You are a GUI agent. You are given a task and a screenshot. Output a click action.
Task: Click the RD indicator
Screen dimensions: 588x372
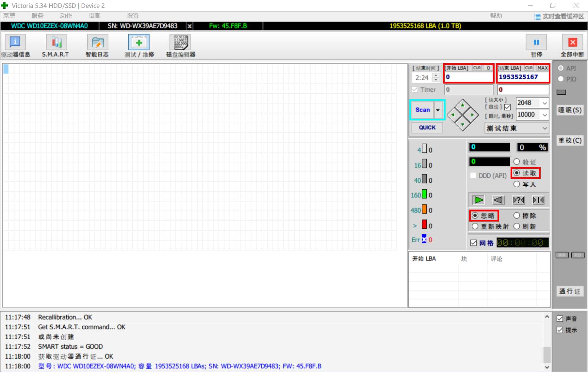click(578, 255)
